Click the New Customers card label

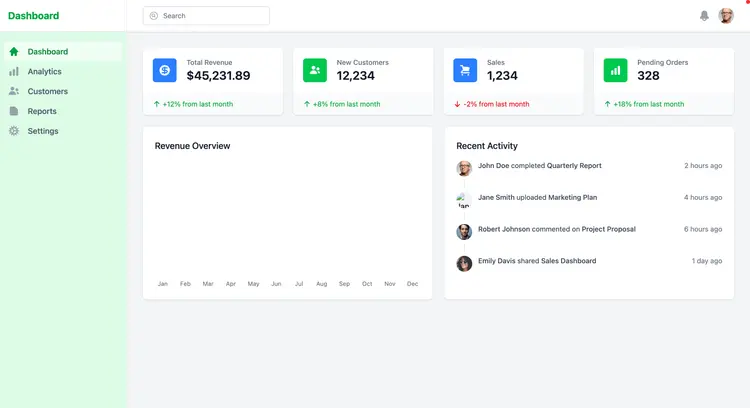pos(363,62)
